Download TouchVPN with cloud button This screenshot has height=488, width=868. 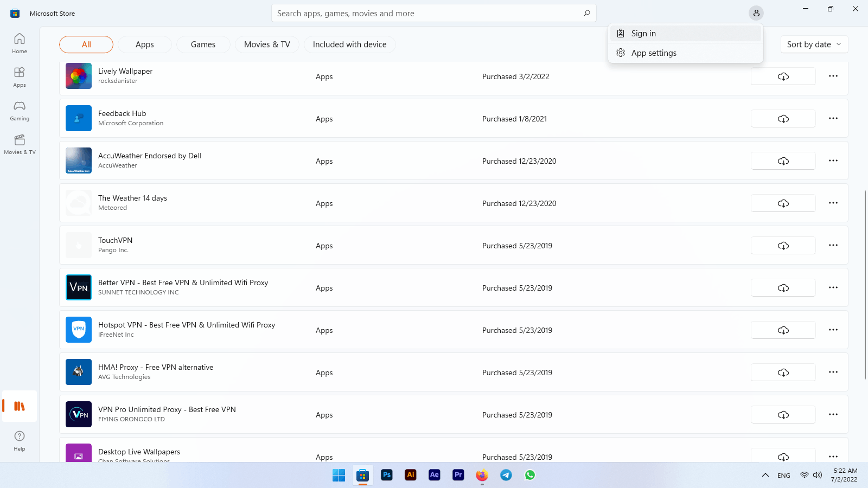coord(783,246)
